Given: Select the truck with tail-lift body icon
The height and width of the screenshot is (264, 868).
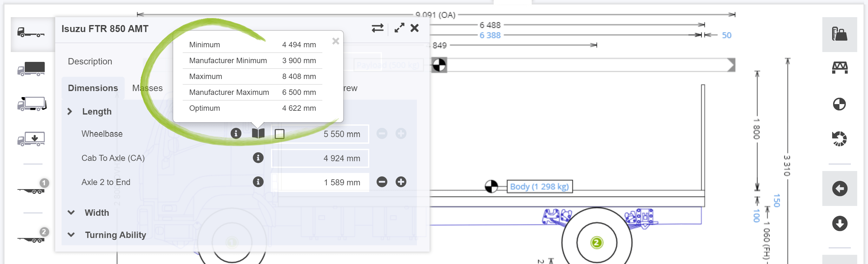Looking at the screenshot, I should (x=31, y=104).
